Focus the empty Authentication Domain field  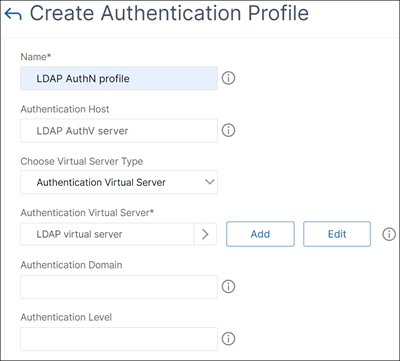119,287
